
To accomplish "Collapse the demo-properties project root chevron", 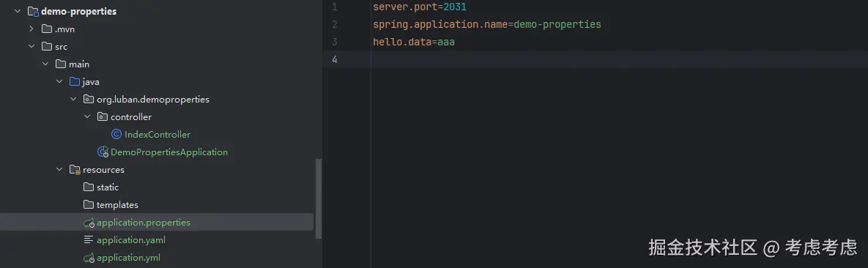I will click(x=18, y=11).
